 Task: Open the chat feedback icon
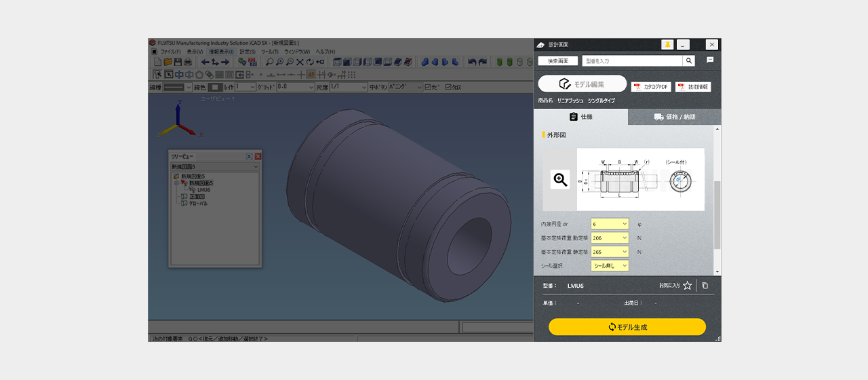point(710,60)
